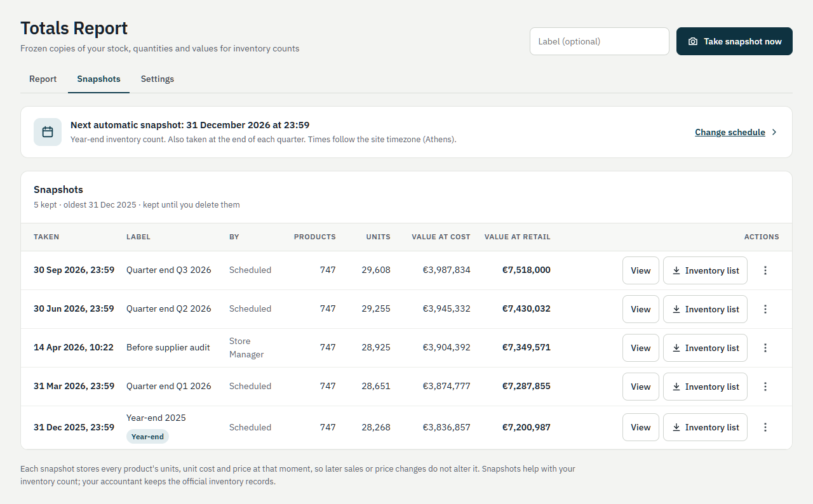Viewport: 813px width, 504px height.
Task: Click the units value 29,255
Action: (x=376, y=308)
